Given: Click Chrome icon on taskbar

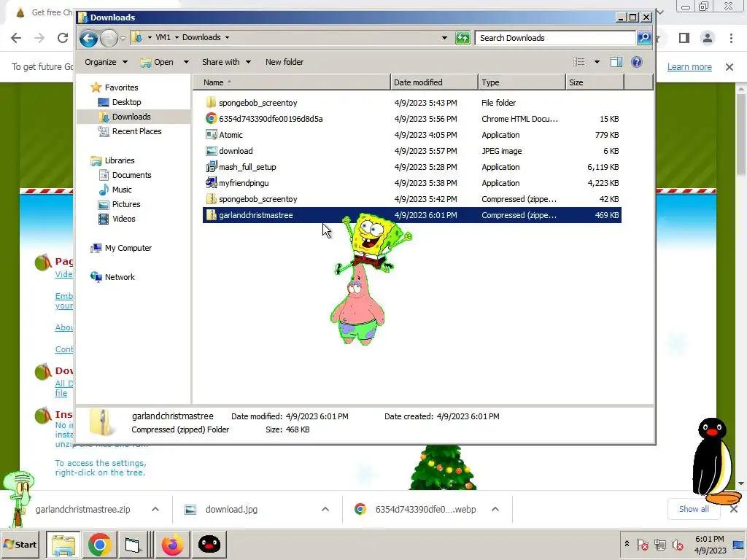Looking at the screenshot, I should [x=99, y=544].
